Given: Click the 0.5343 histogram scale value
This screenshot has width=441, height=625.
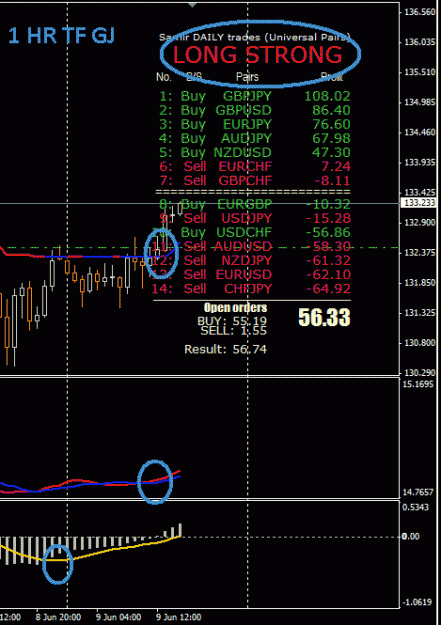Looking at the screenshot, I should point(415,507).
